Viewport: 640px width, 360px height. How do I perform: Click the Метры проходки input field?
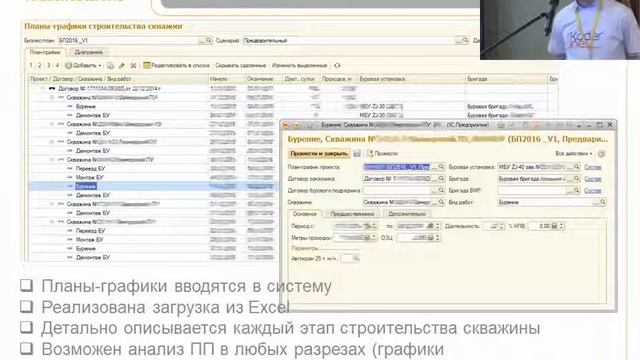coord(354,238)
